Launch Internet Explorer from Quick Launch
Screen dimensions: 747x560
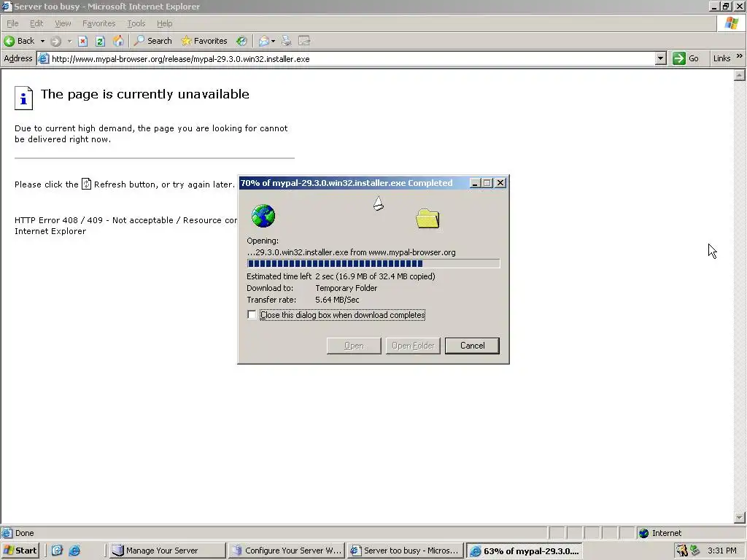(x=75, y=551)
